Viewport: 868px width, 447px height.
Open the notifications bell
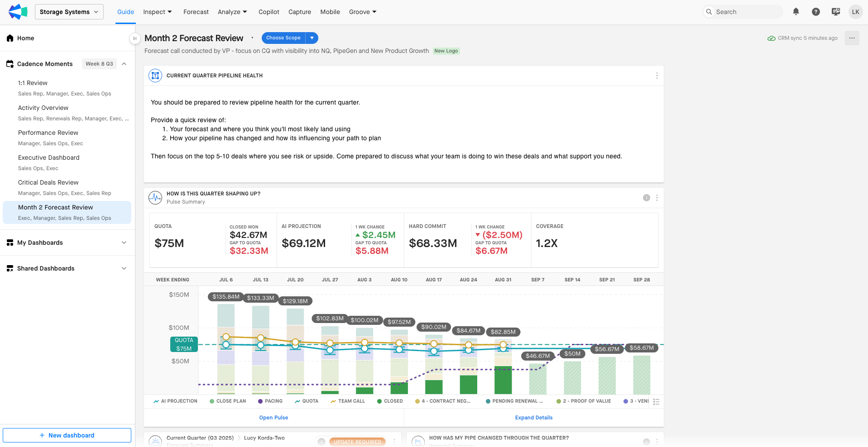tap(796, 12)
